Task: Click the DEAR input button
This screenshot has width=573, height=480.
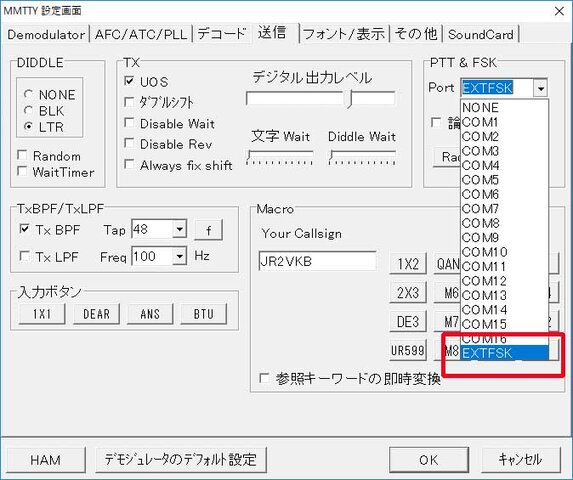Action: point(96,314)
